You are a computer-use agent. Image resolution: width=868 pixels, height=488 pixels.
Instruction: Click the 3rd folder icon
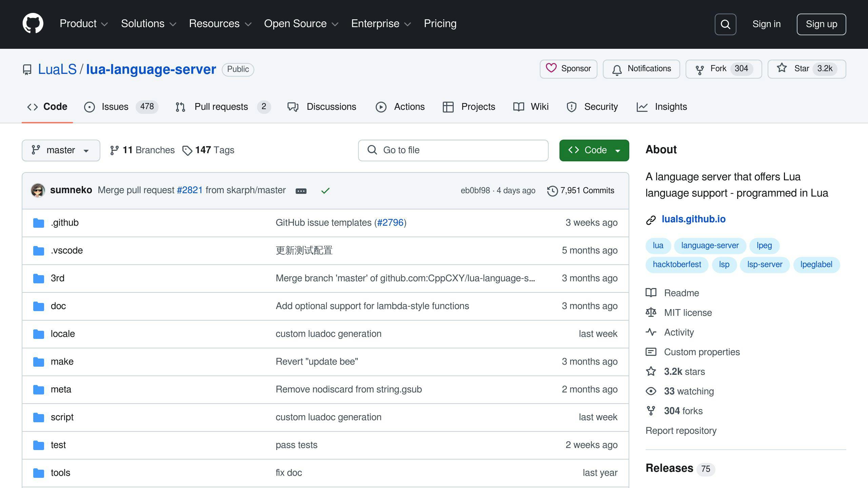tap(39, 279)
